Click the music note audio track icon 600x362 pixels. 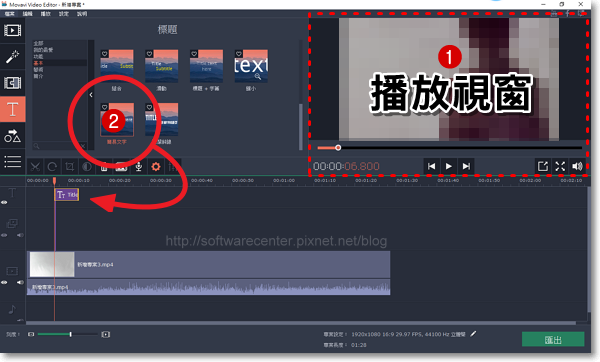click(12, 309)
